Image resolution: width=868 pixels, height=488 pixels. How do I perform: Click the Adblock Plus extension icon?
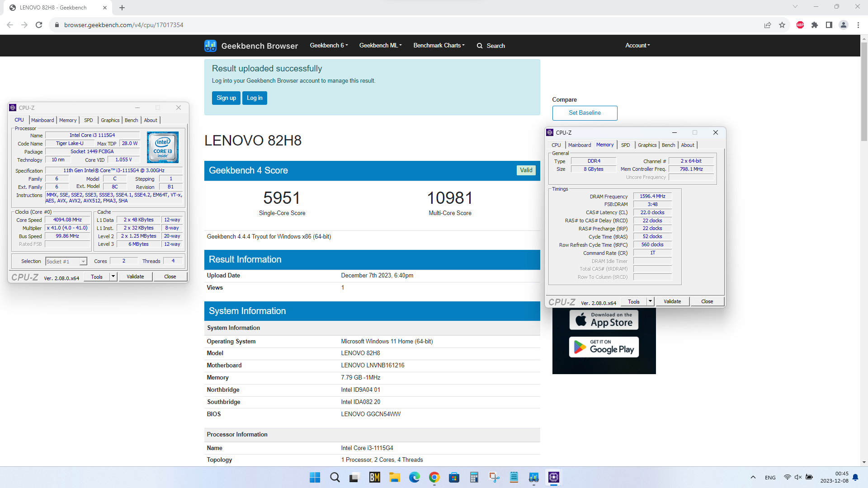pos(800,25)
